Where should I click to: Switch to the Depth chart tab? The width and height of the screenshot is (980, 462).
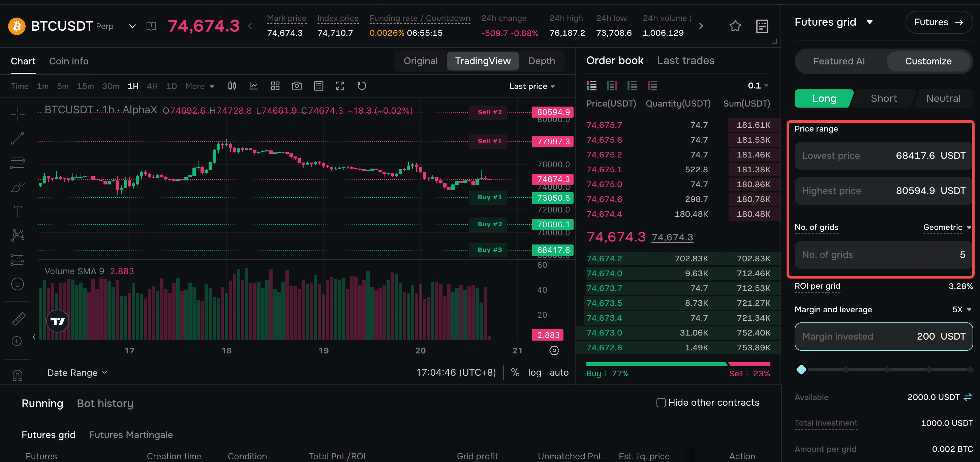point(541,61)
